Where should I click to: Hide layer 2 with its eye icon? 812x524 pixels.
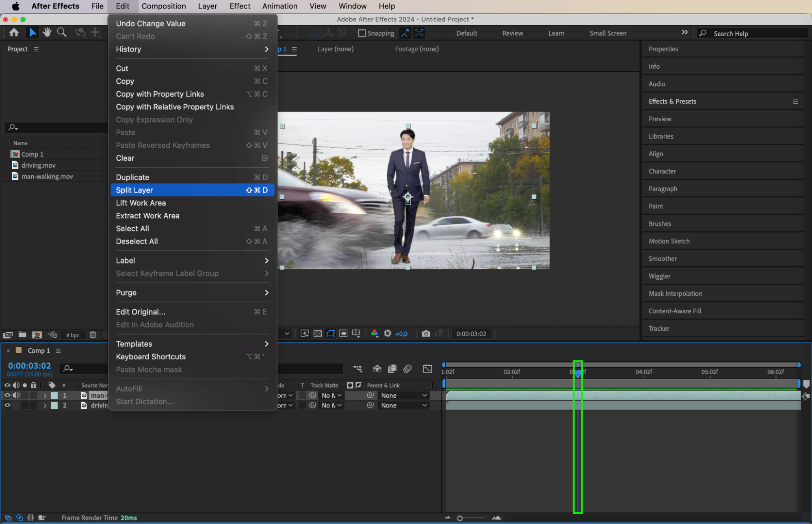point(7,405)
